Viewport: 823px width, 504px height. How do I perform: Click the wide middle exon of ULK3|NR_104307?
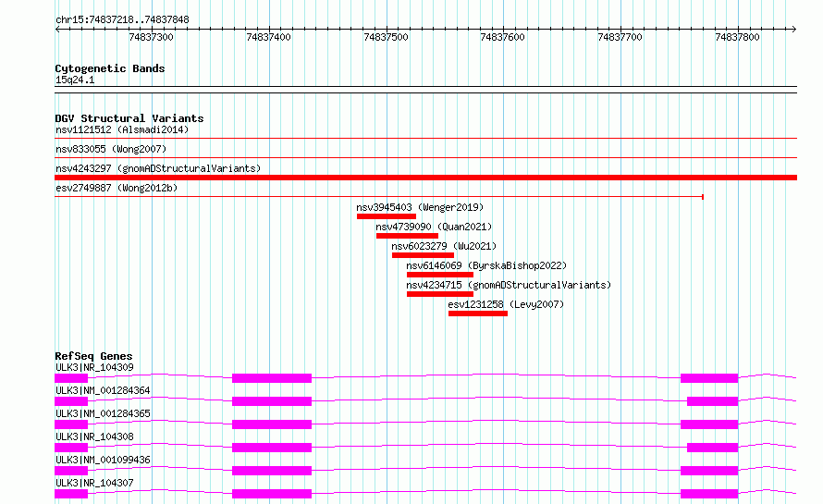coord(272,494)
